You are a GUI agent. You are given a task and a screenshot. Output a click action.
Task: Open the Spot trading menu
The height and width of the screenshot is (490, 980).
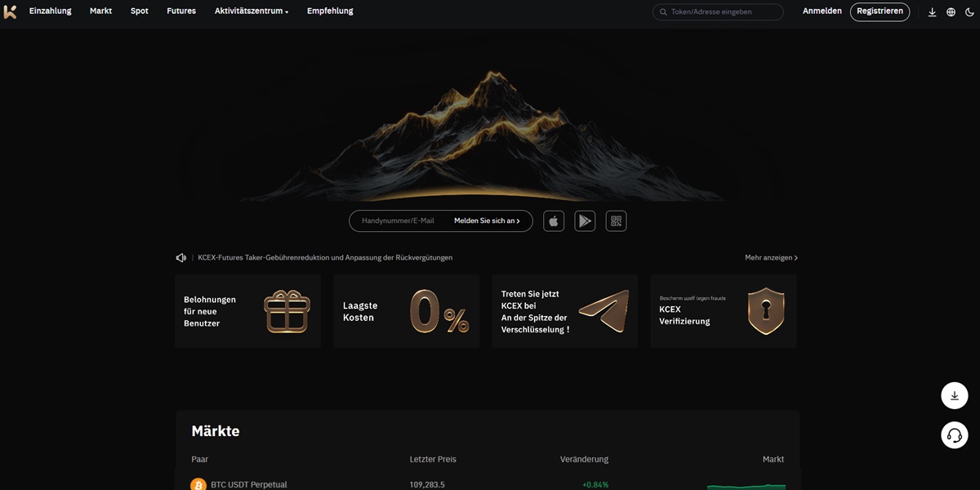(x=140, y=11)
